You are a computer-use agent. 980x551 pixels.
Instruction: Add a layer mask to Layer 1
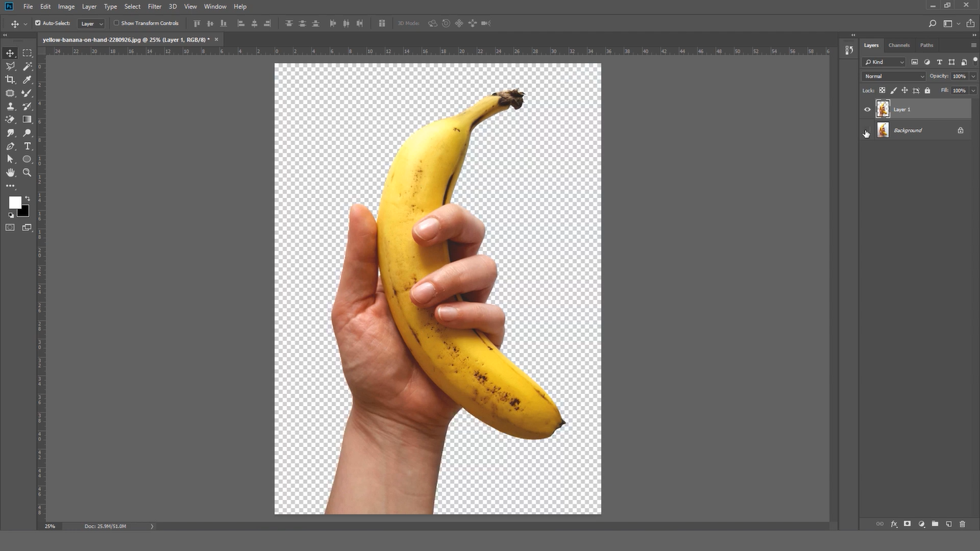pos(907,524)
